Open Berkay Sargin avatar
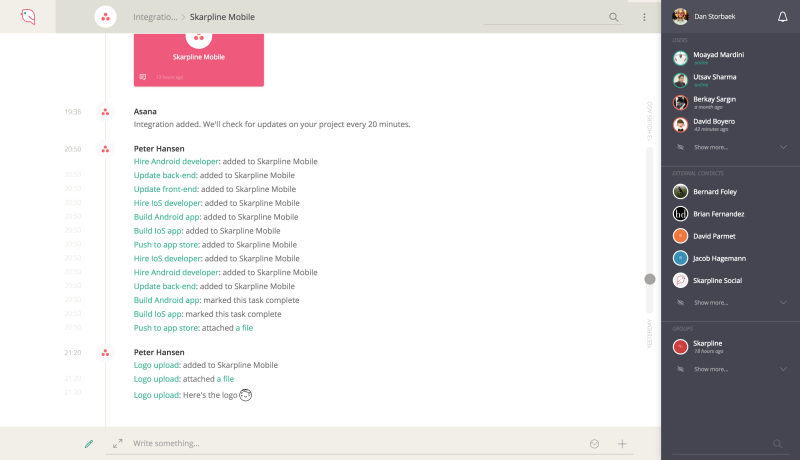This screenshot has height=460, width=800. tap(680, 103)
